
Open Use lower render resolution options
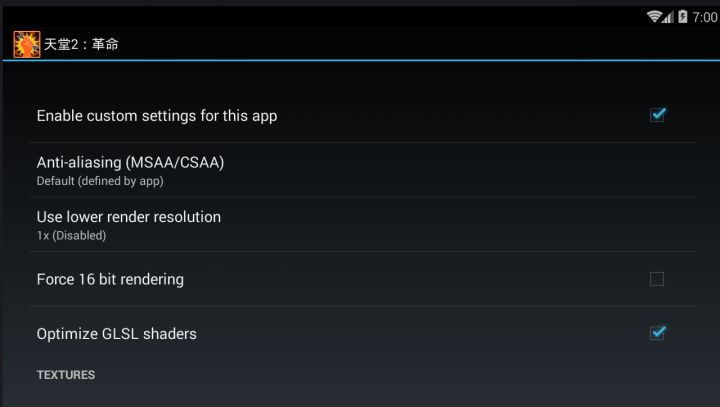click(x=363, y=225)
